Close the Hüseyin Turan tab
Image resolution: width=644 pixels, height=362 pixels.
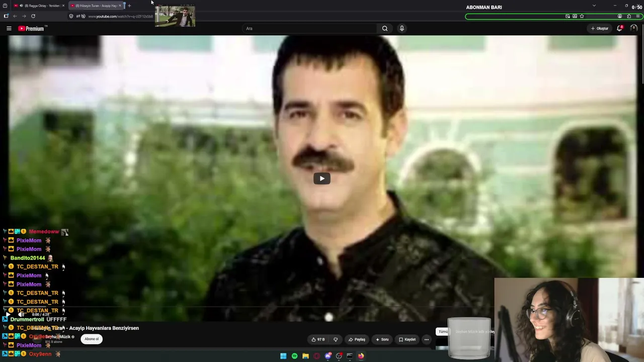click(120, 6)
